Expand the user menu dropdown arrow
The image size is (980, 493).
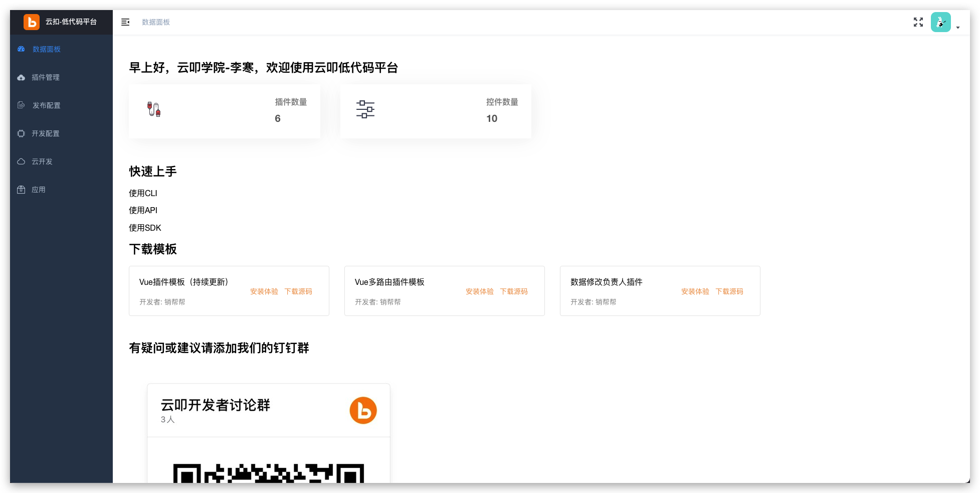[x=957, y=28]
